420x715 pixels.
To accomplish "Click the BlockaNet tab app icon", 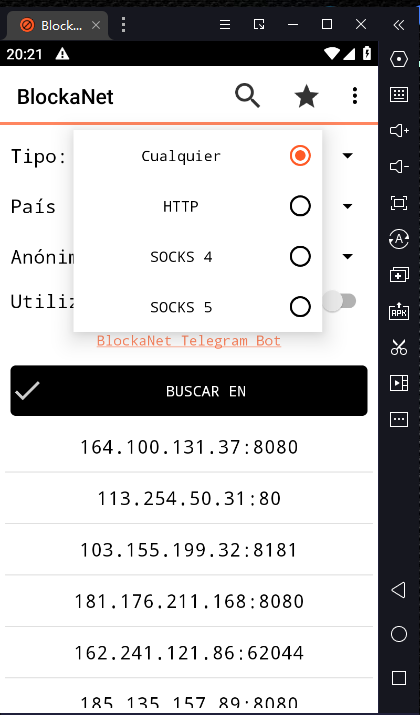I will point(27,25).
